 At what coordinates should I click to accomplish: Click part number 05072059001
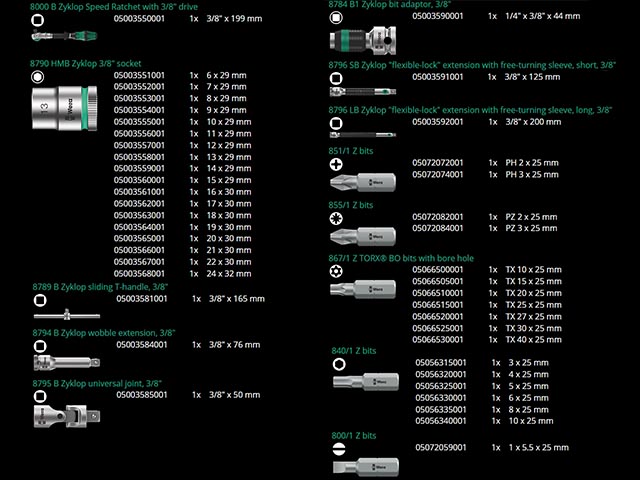coord(441,448)
